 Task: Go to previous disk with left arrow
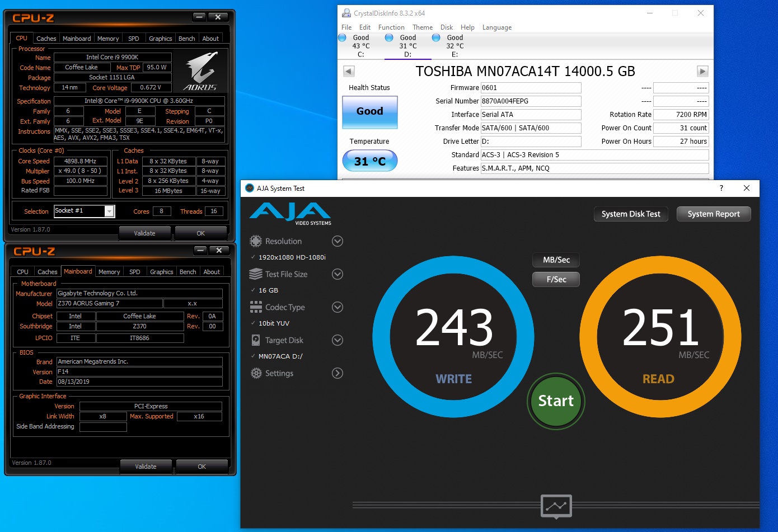click(x=349, y=71)
